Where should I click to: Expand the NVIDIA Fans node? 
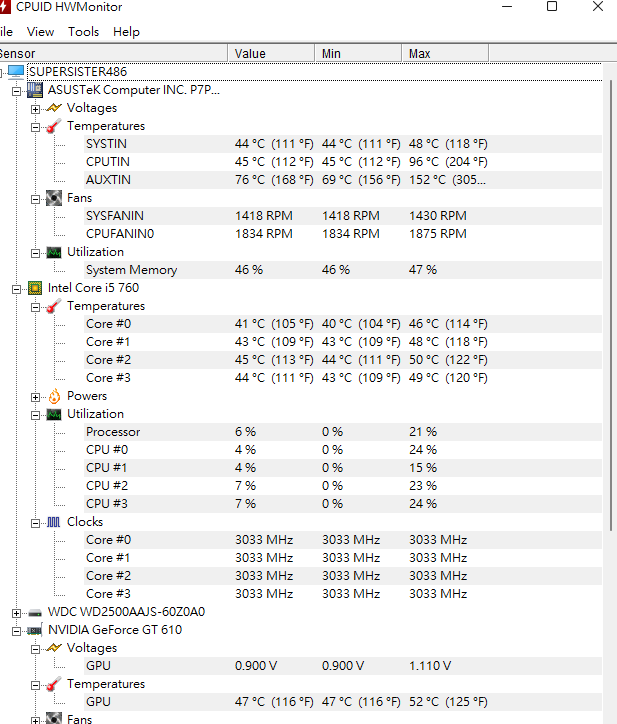pyautogui.click(x=36, y=720)
